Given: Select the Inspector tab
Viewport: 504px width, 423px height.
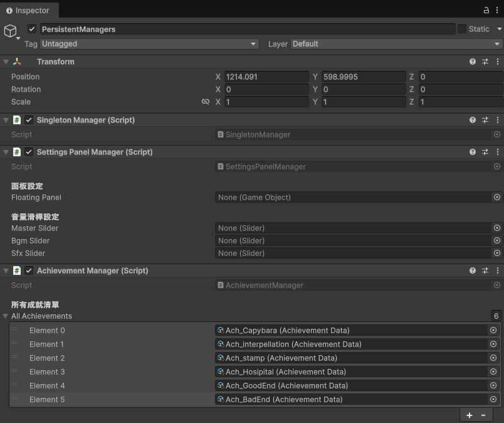Looking at the screenshot, I should coord(28,11).
